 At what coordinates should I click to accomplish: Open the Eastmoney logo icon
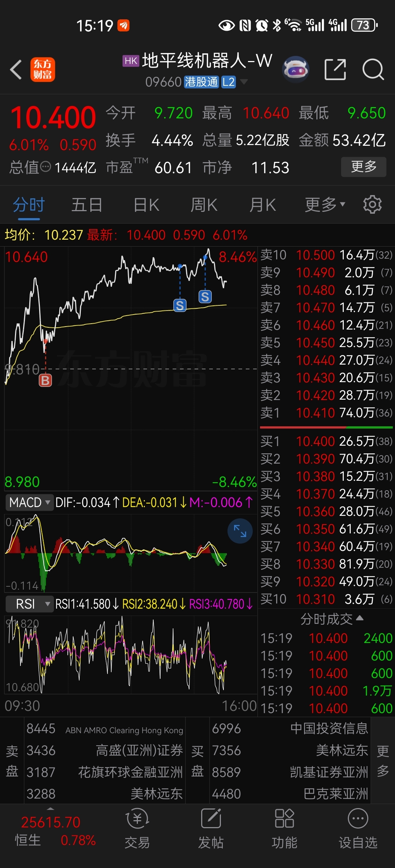[42, 69]
